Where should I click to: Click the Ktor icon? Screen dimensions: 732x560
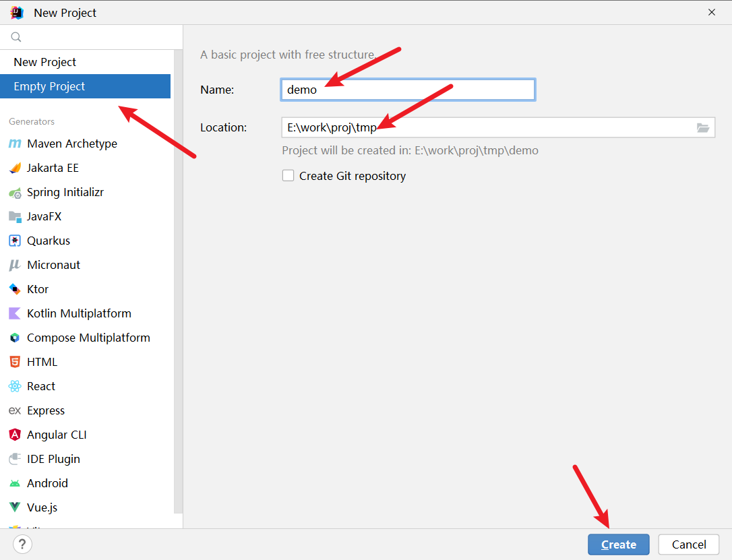15,289
